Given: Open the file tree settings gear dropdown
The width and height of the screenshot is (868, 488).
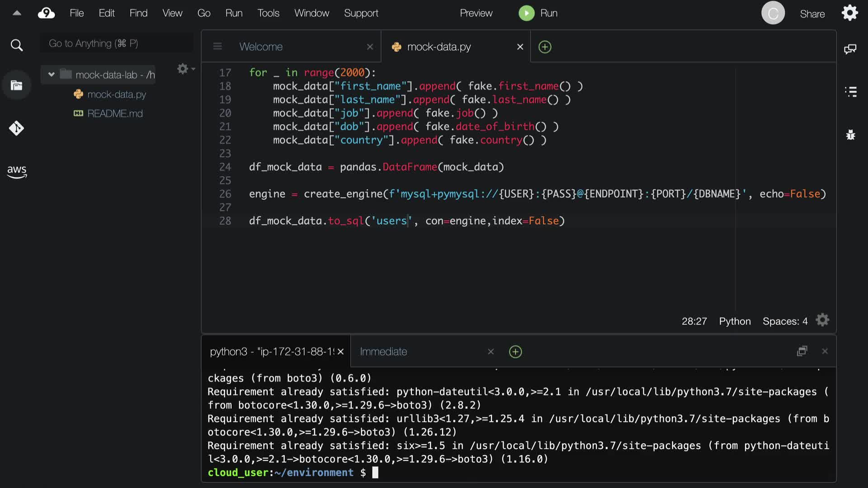Looking at the screenshot, I should [185, 69].
